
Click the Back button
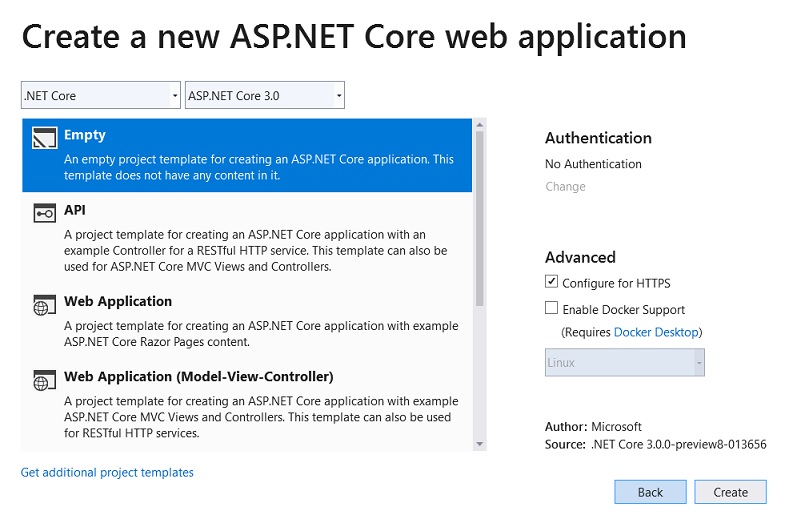(650, 492)
